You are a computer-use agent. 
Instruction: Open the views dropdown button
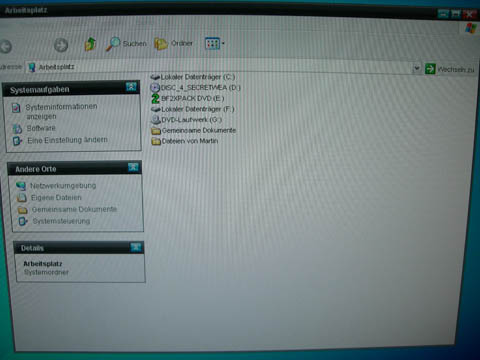tap(215, 43)
